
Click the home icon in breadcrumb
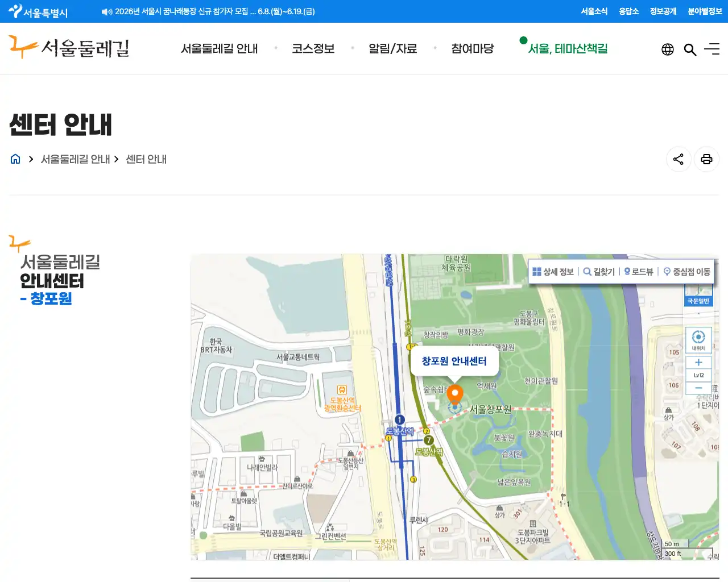pos(15,159)
